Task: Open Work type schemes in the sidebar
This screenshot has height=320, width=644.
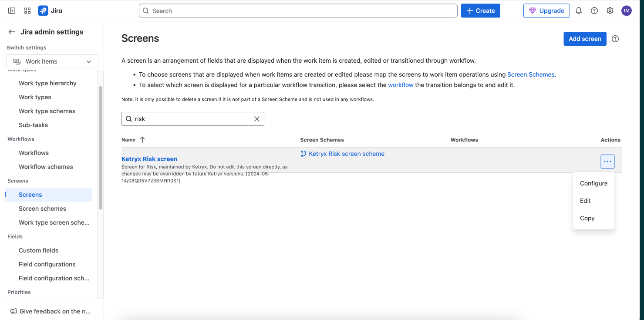Action: point(47,111)
